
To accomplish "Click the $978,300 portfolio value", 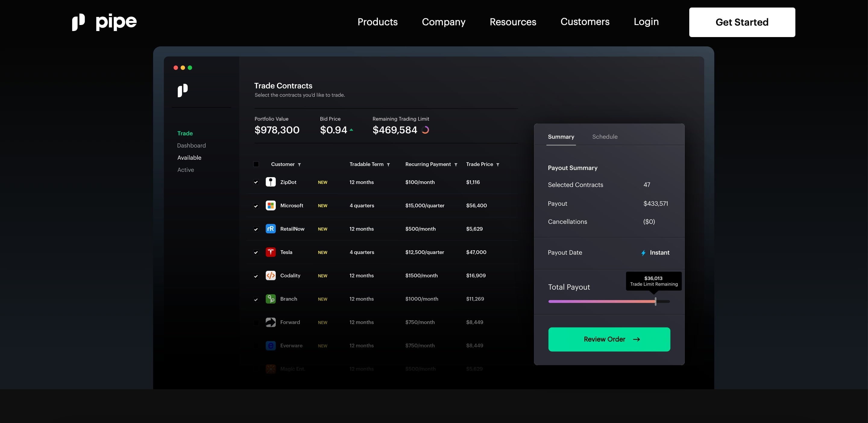I will tap(277, 130).
